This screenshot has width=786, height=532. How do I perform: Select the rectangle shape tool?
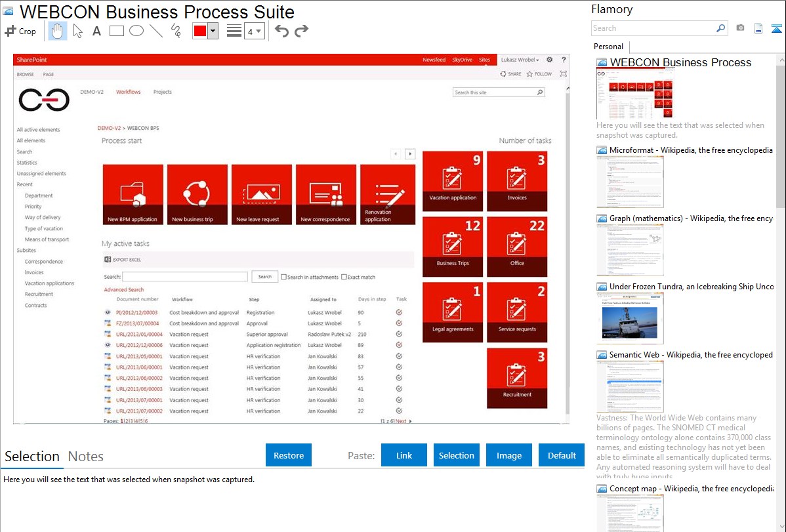point(116,31)
